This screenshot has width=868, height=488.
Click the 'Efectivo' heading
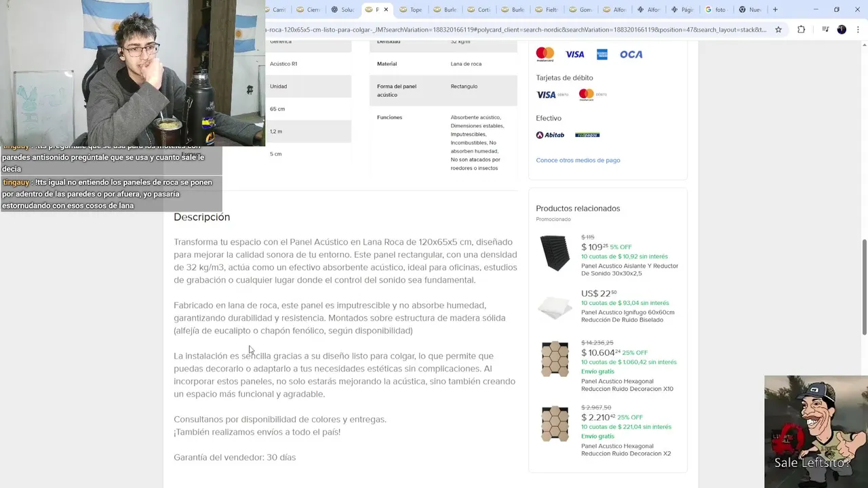pyautogui.click(x=549, y=118)
